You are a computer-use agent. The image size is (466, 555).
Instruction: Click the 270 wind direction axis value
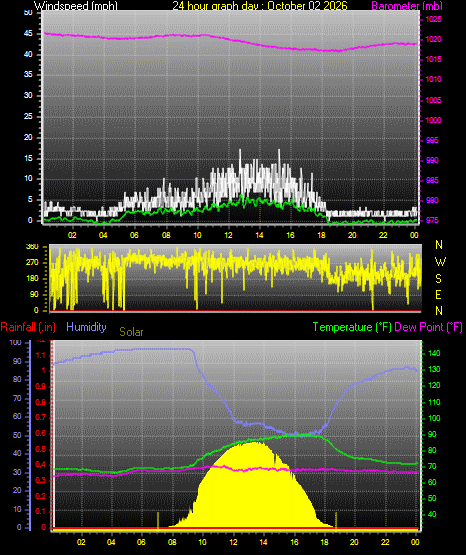pos(33,263)
